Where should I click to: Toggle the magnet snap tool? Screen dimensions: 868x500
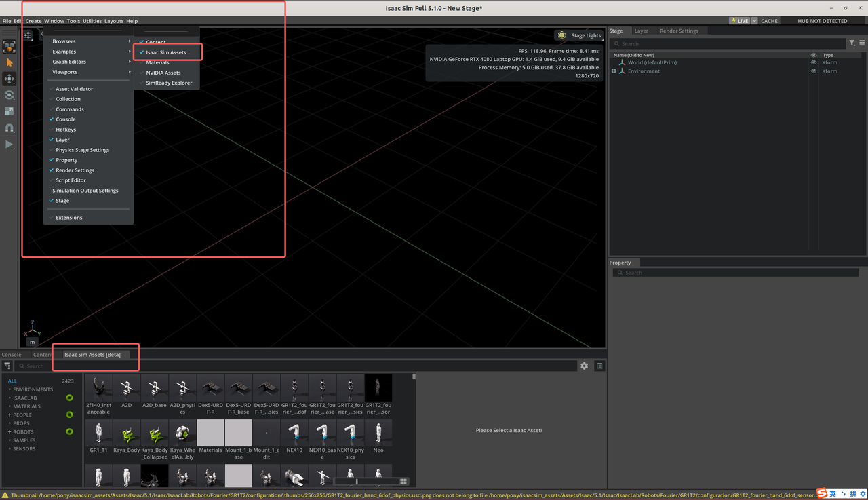point(9,128)
